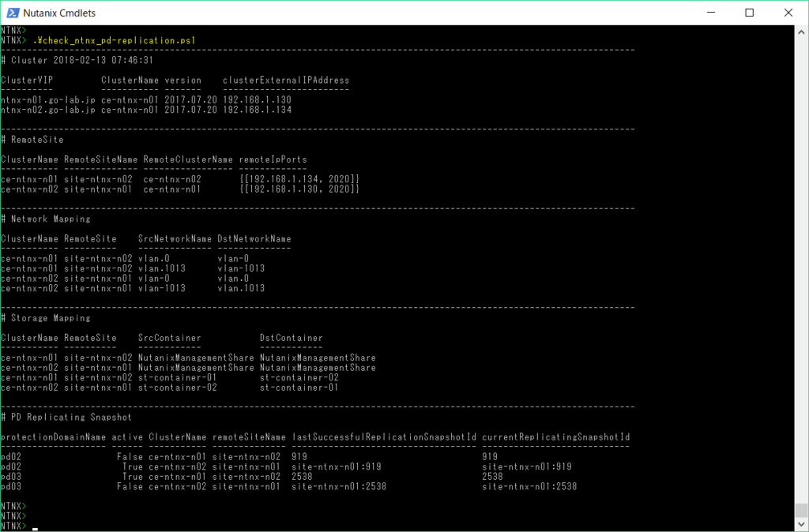Click lastSuccessful value site-ntnx-n01:2538

(x=339, y=486)
